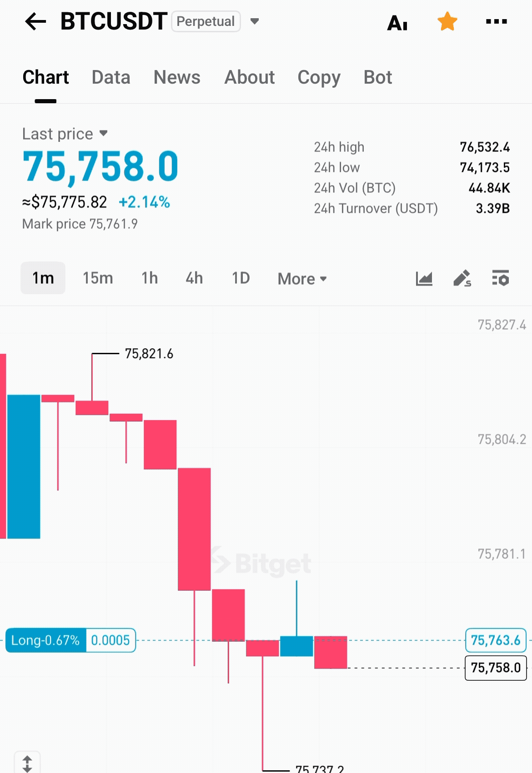Toggle the orange favorite star
This screenshot has width=532, height=773.
click(447, 22)
